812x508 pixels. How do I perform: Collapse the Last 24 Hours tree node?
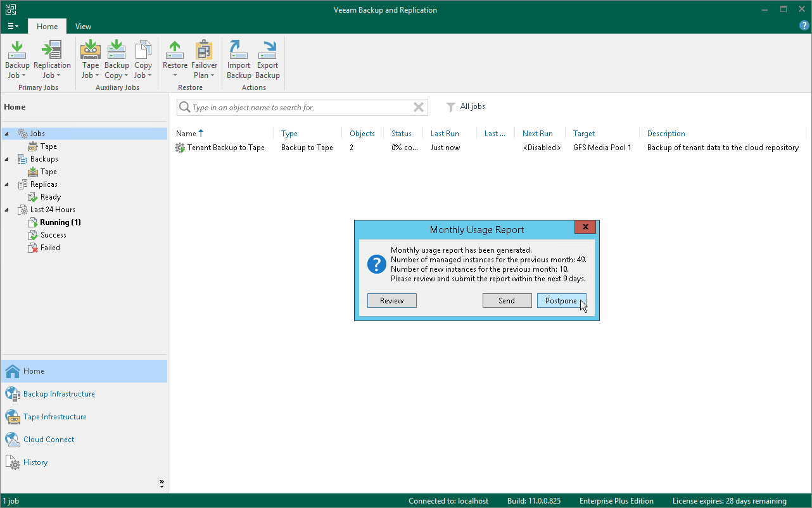[6, 210]
